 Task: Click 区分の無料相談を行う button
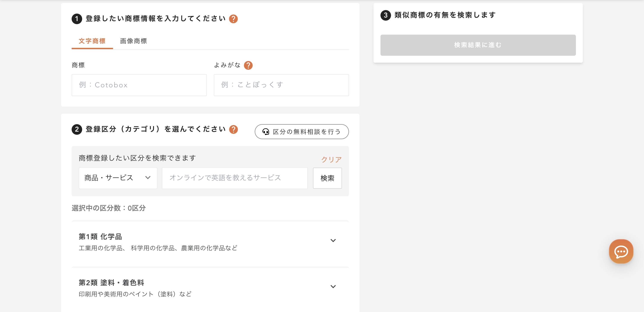(301, 132)
